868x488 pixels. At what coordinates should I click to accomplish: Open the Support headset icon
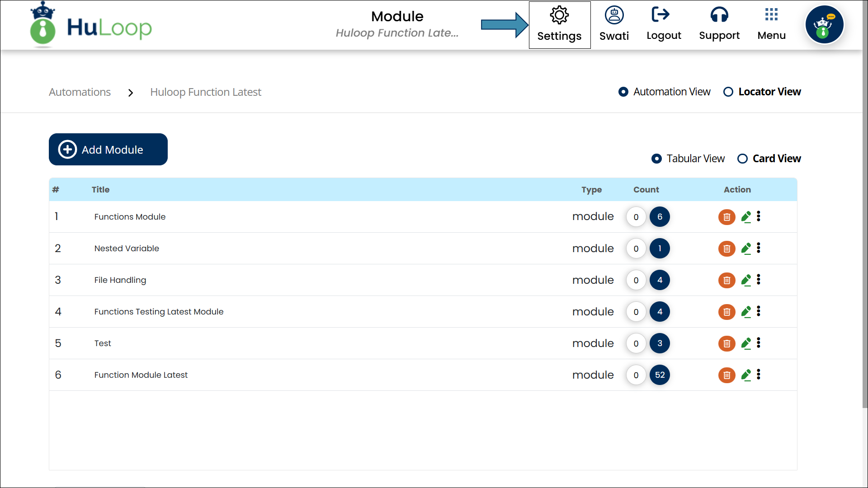719,15
